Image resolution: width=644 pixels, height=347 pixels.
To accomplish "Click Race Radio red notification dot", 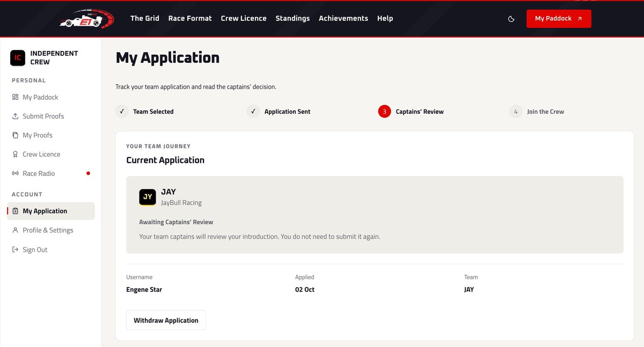I will click(x=88, y=173).
